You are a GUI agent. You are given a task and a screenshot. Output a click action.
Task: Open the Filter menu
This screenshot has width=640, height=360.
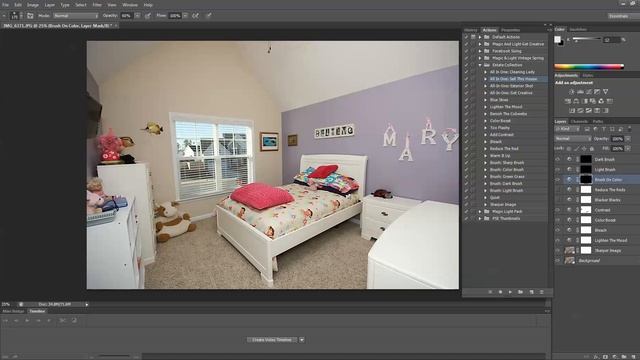(97, 5)
